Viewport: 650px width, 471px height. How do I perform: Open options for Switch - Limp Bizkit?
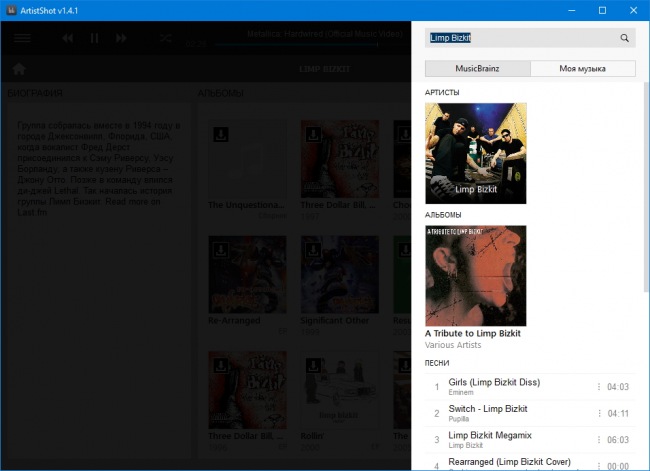(599, 413)
